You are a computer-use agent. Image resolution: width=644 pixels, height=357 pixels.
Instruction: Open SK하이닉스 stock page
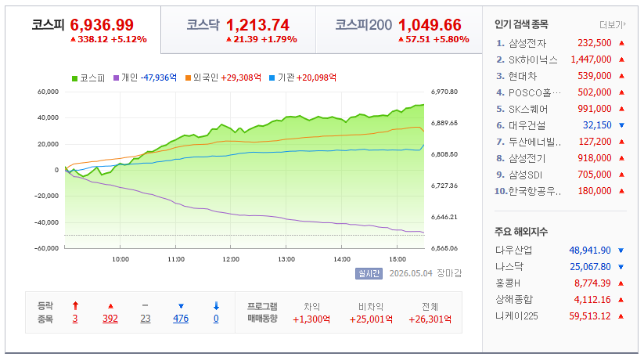(x=533, y=59)
